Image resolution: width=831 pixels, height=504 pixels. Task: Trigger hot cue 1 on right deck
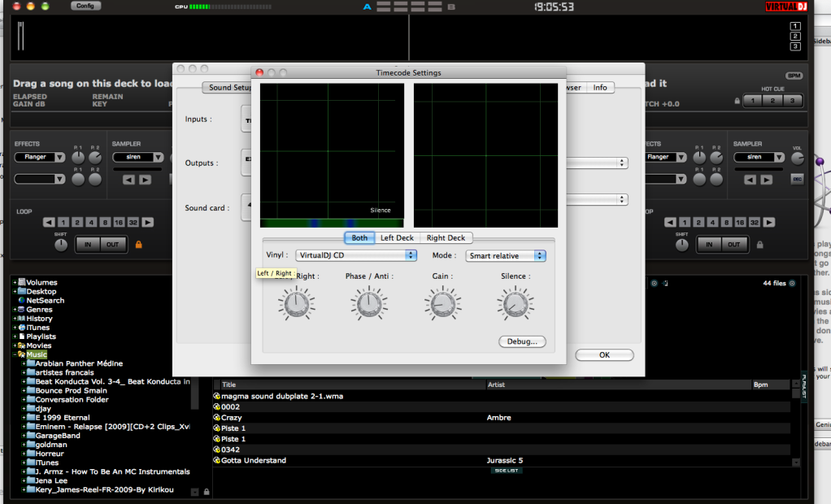[x=753, y=101]
